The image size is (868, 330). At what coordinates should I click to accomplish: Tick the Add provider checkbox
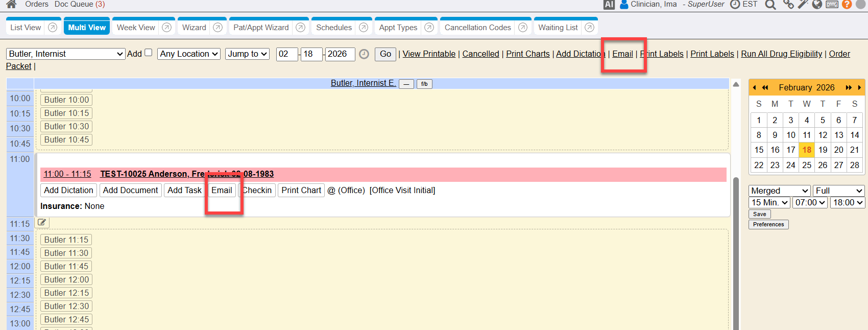tap(149, 53)
